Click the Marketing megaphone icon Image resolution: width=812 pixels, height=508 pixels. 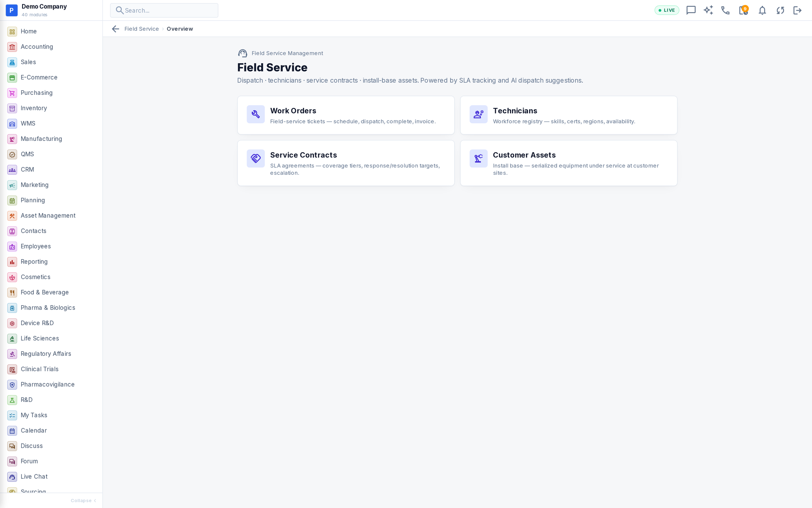pos(12,185)
